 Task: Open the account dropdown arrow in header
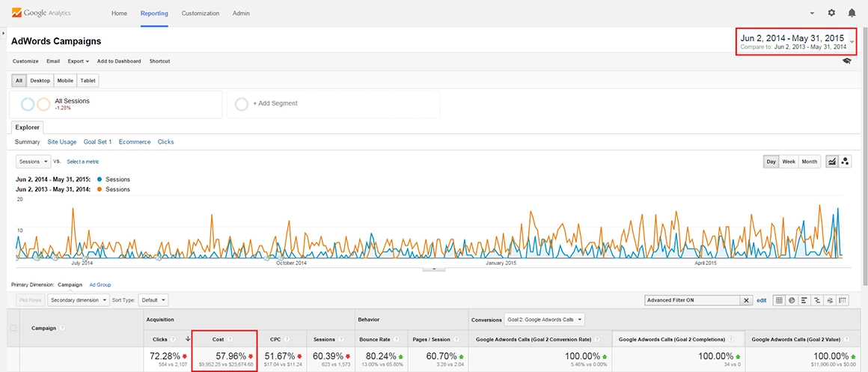click(812, 13)
